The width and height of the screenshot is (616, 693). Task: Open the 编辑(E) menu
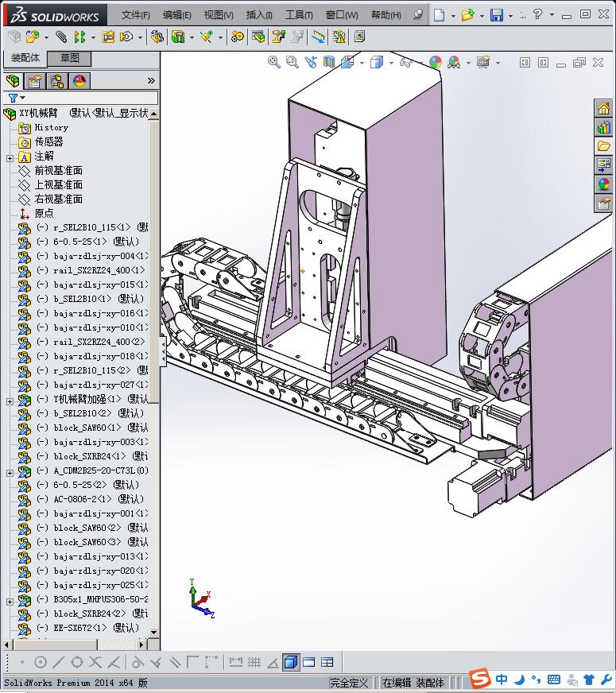(176, 15)
